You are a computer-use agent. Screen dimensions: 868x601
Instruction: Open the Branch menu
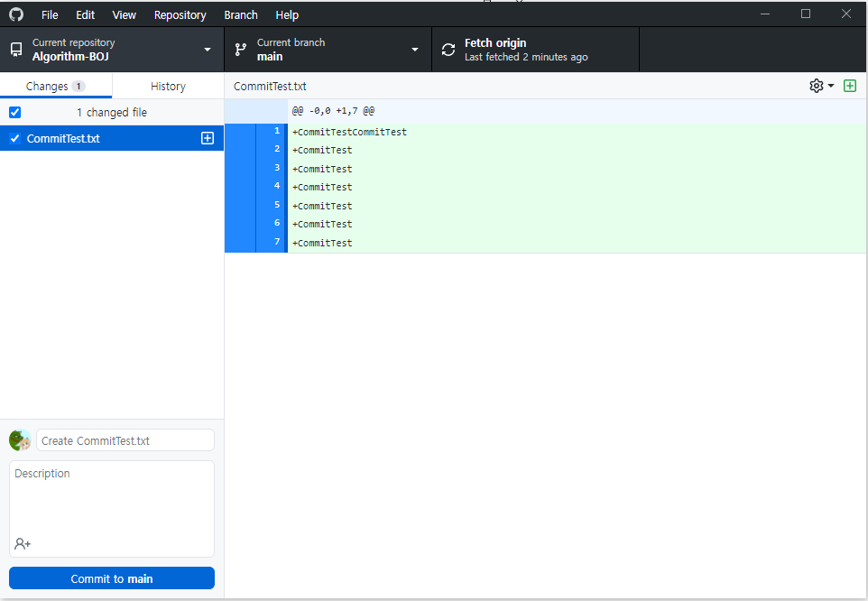point(241,15)
